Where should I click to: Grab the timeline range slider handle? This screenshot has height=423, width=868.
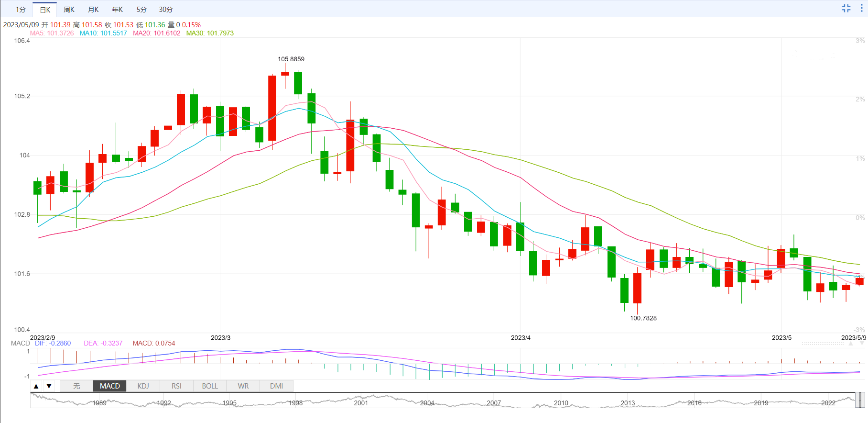pyautogui.click(x=859, y=400)
